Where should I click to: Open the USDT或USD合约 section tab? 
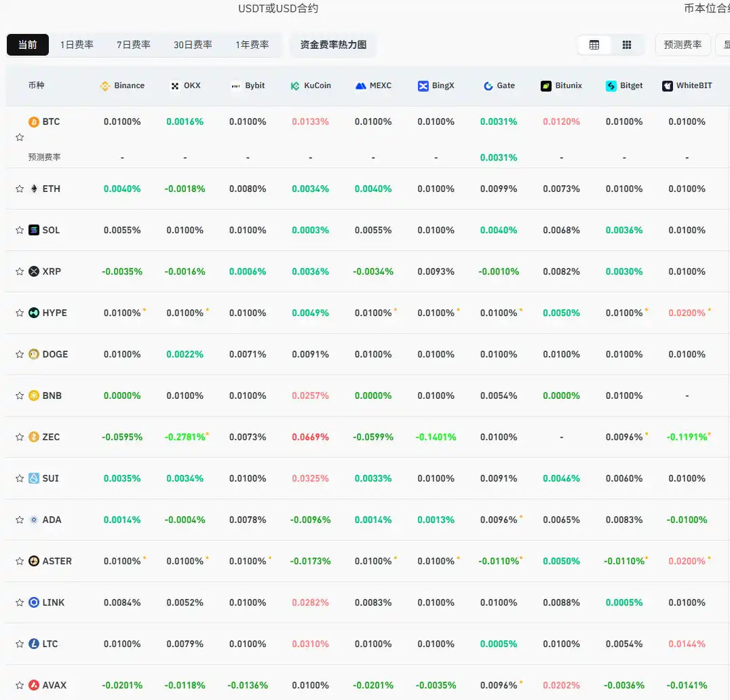click(x=278, y=8)
